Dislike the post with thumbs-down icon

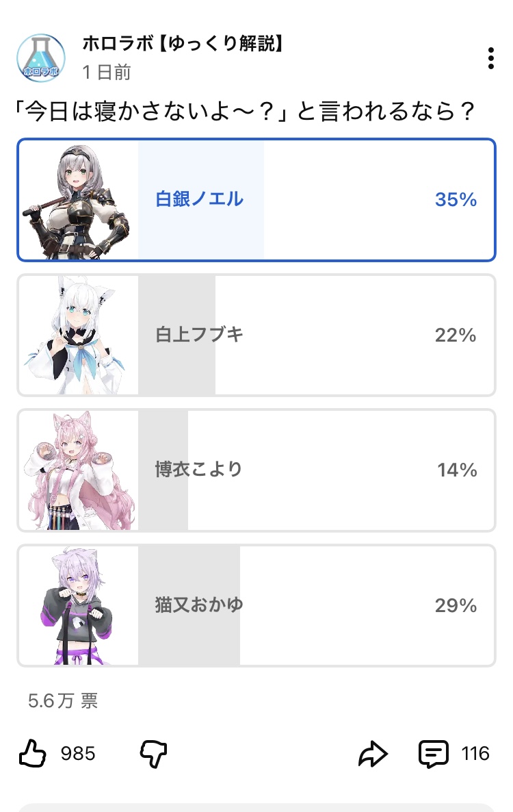pyautogui.click(x=153, y=754)
